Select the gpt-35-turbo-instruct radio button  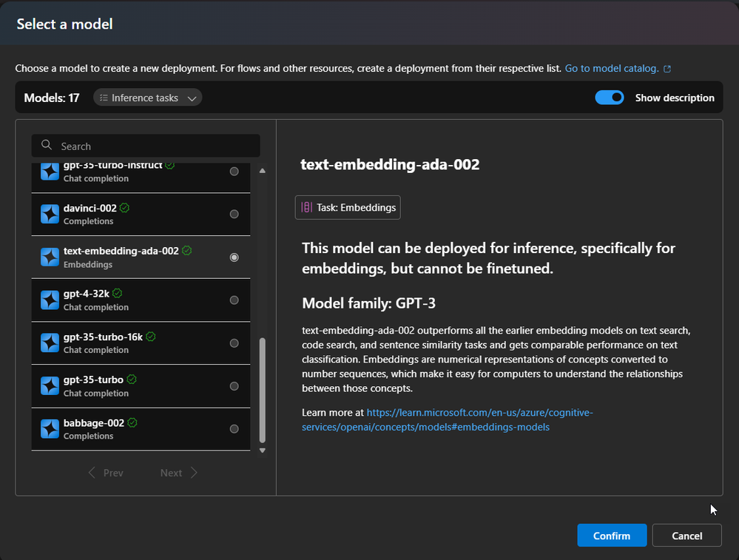click(x=234, y=172)
